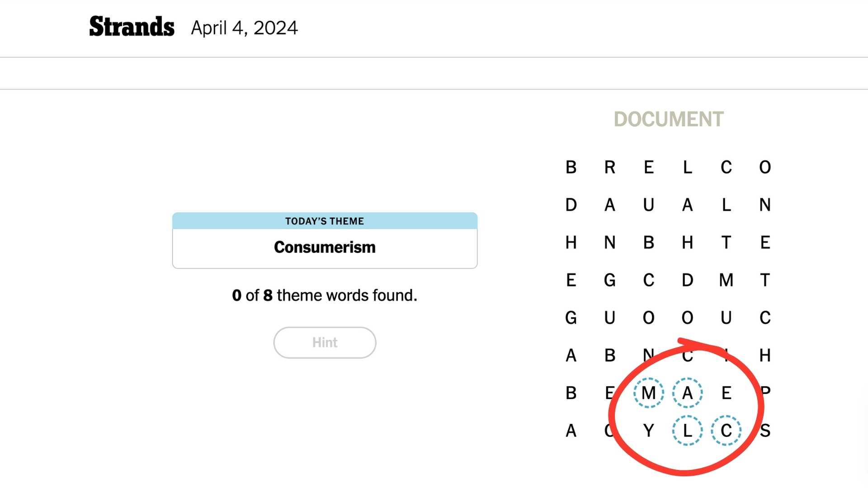Click letter S in the bottom-right corner

tap(765, 431)
